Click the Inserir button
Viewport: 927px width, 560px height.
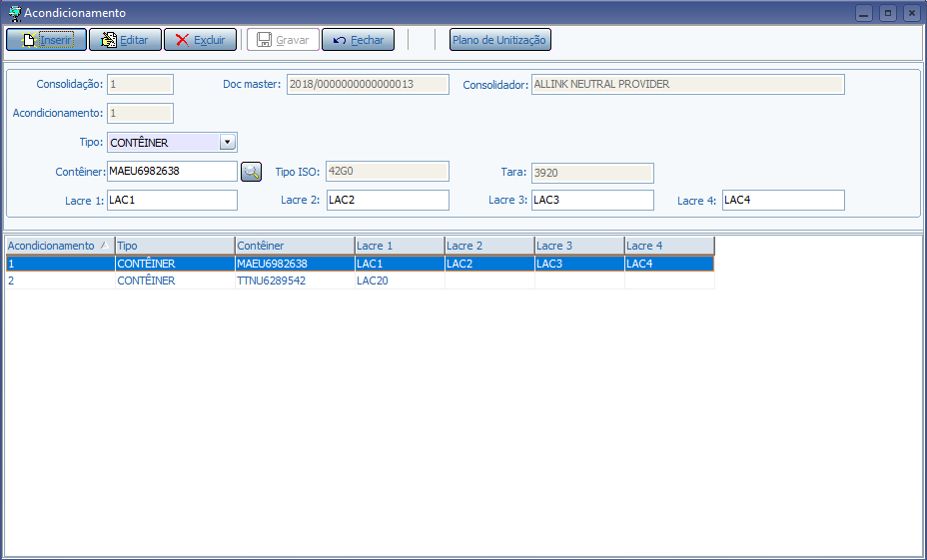(x=46, y=40)
